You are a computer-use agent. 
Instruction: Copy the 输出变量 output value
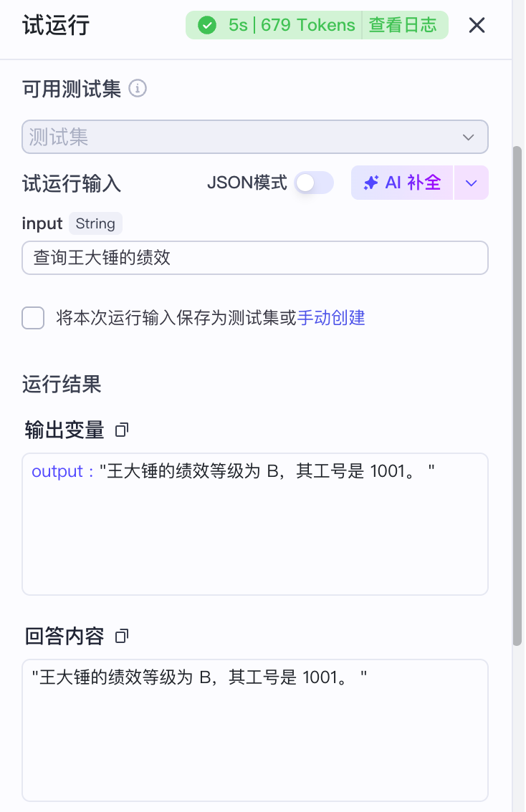tap(122, 430)
